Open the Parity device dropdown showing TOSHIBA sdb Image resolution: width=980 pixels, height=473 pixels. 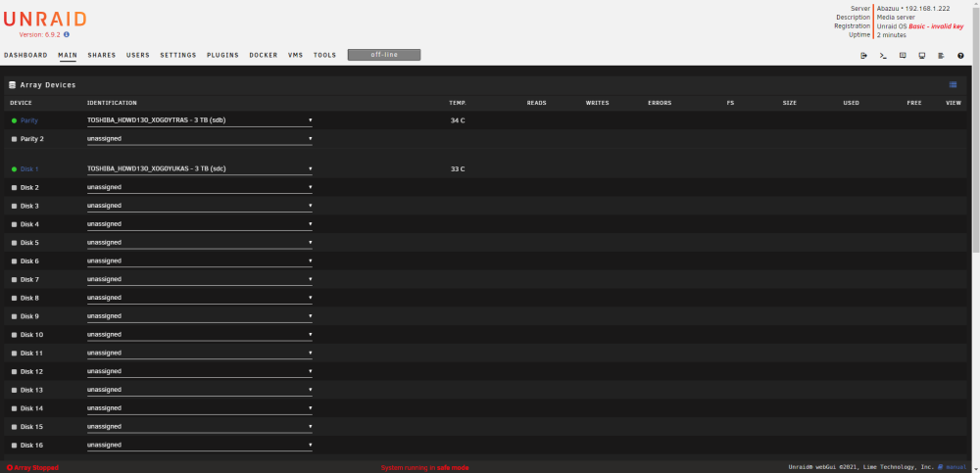coord(200,120)
